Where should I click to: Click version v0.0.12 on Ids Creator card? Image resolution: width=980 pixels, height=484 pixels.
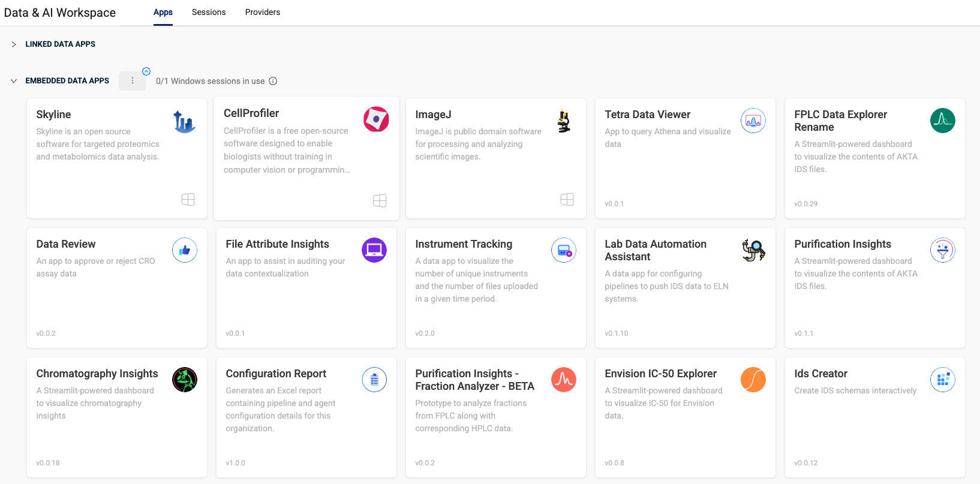[x=806, y=463]
